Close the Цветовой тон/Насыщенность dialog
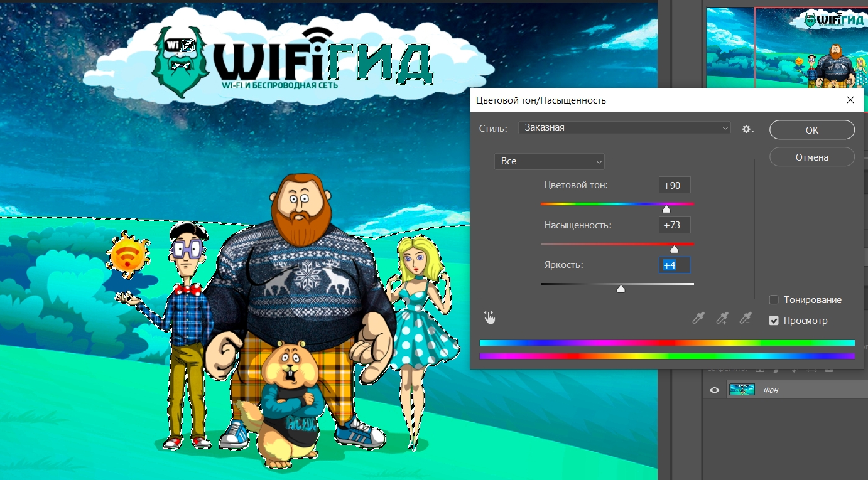The height and width of the screenshot is (480, 868). (850, 100)
